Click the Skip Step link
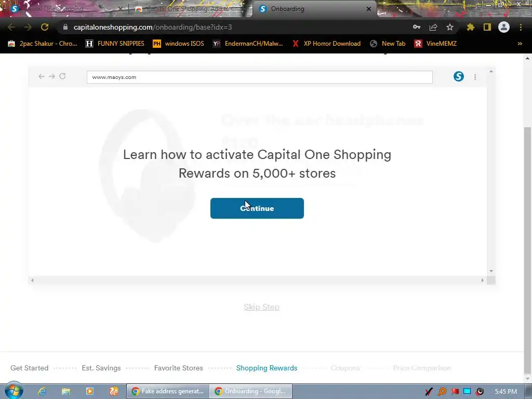This screenshot has width=532, height=399. [261, 307]
